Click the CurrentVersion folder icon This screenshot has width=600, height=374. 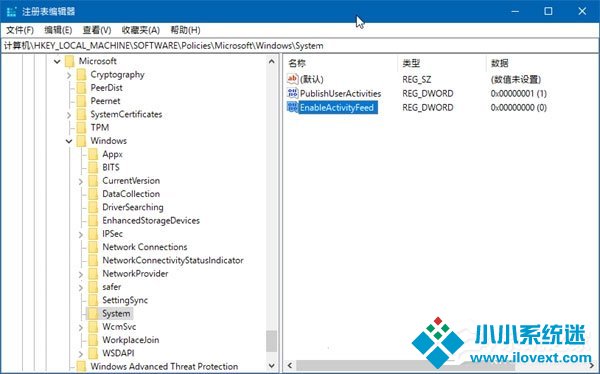(x=93, y=181)
